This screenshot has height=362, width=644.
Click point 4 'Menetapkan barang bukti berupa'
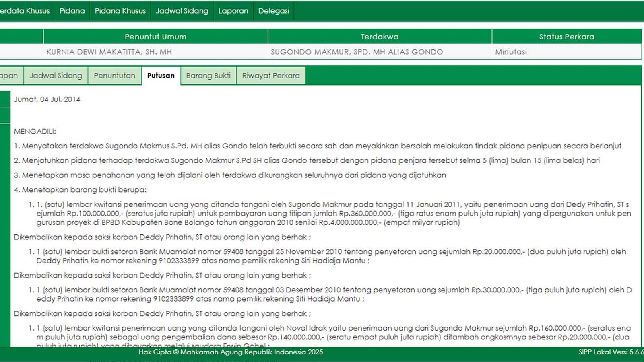(80, 190)
